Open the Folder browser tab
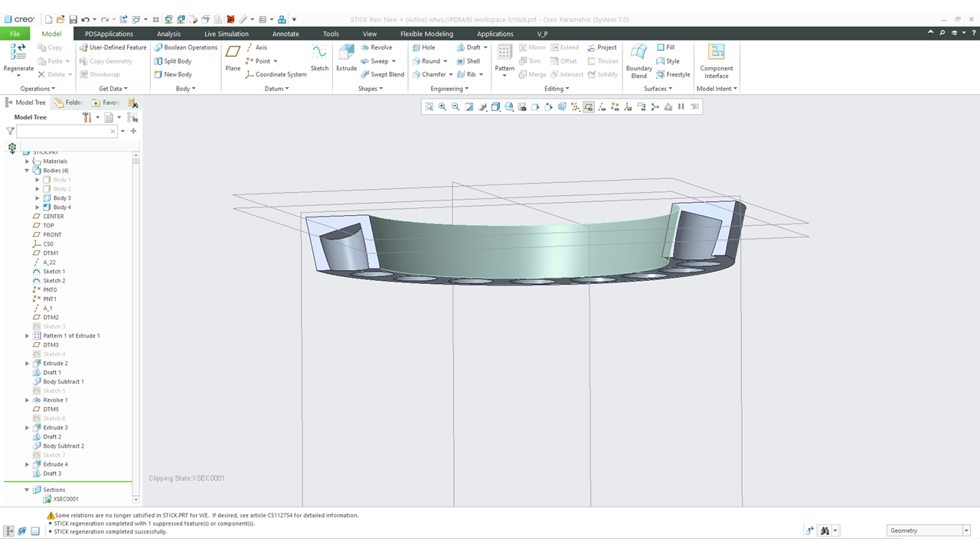 pyautogui.click(x=68, y=103)
